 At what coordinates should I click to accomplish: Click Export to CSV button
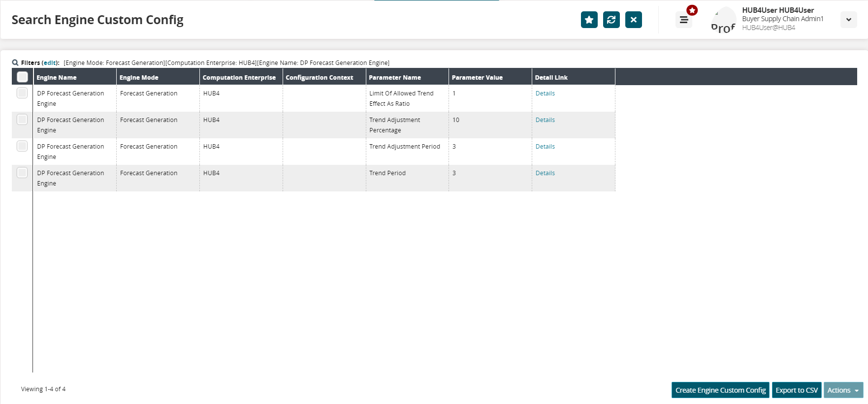[797, 390]
